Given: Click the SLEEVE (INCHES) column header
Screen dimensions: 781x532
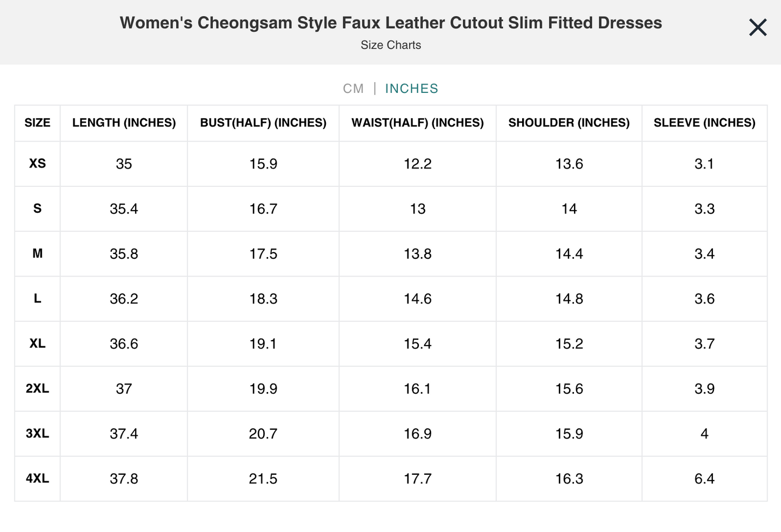Looking at the screenshot, I should click(x=704, y=123).
